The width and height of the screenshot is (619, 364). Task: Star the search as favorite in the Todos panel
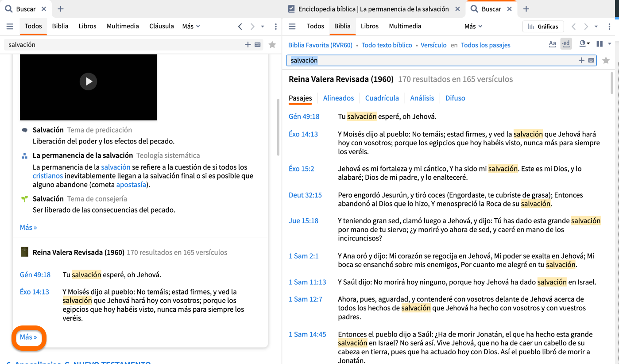pyautogui.click(x=272, y=45)
